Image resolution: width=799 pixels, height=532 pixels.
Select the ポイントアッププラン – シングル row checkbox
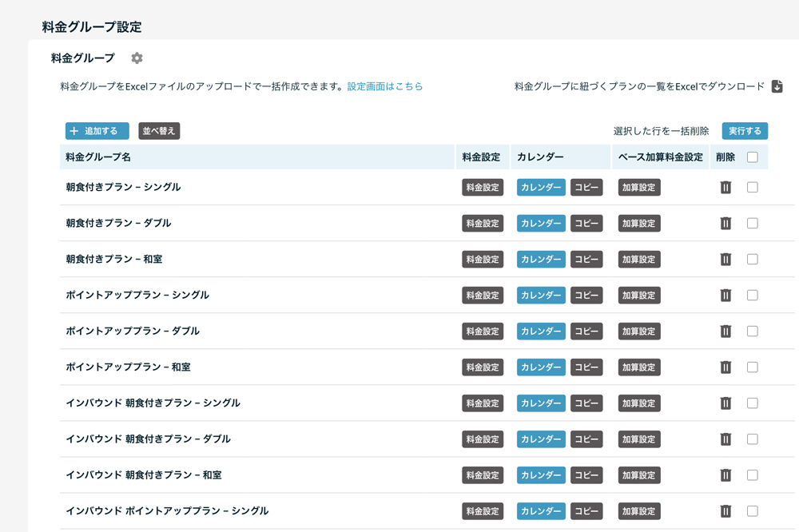pos(752,296)
